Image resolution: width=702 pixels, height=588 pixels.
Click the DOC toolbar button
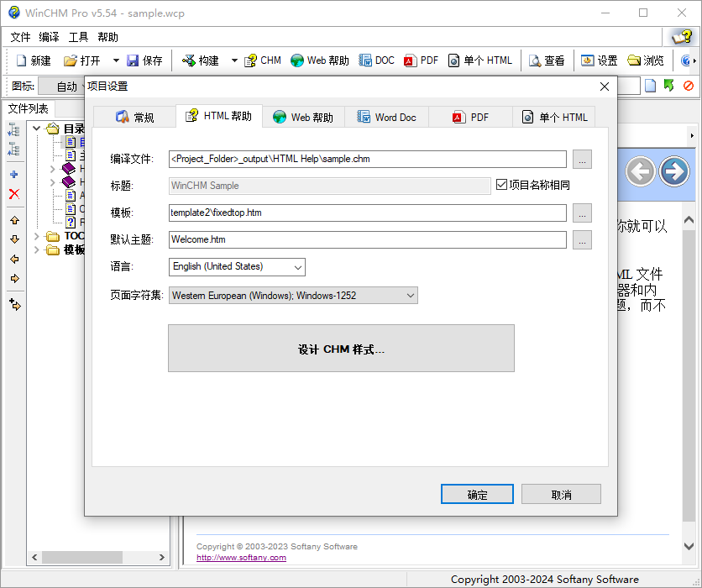coord(376,60)
